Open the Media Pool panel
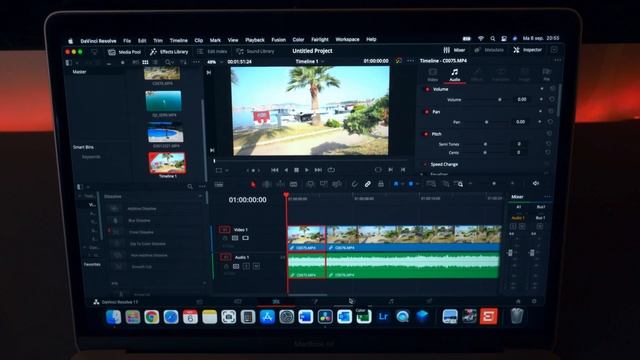This screenshot has width=640, height=360. pyautogui.click(x=124, y=52)
